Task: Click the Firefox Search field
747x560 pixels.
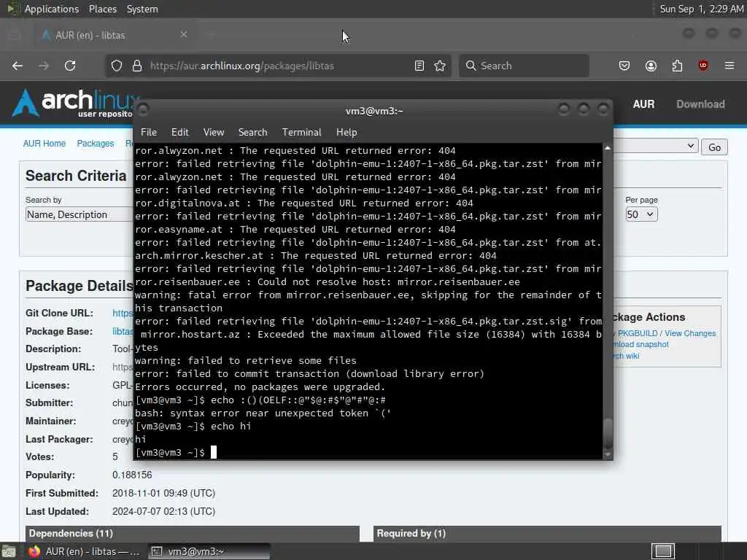Action: click(524, 66)
